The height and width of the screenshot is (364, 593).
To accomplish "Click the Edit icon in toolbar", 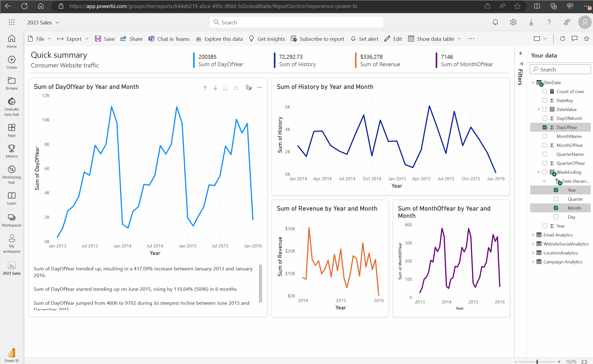I will click(386, 39).
